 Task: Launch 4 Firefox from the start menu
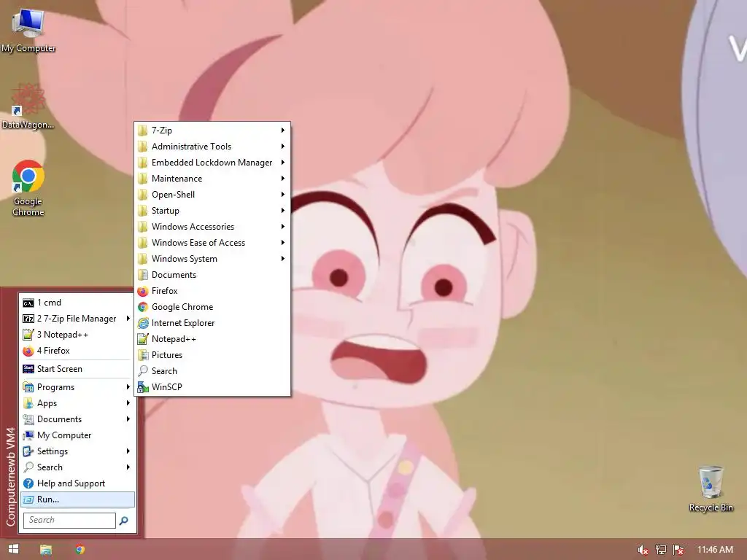(x=77, y=351)
